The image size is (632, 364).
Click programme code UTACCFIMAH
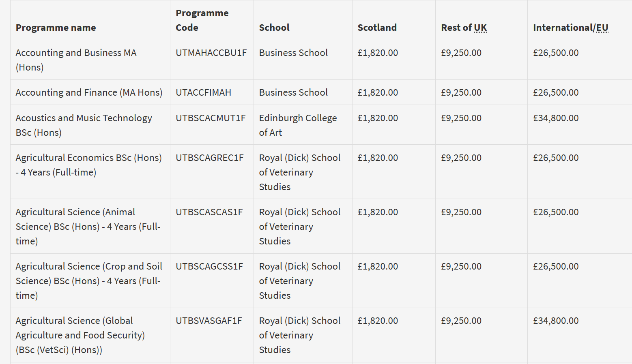tap(203, 92)
